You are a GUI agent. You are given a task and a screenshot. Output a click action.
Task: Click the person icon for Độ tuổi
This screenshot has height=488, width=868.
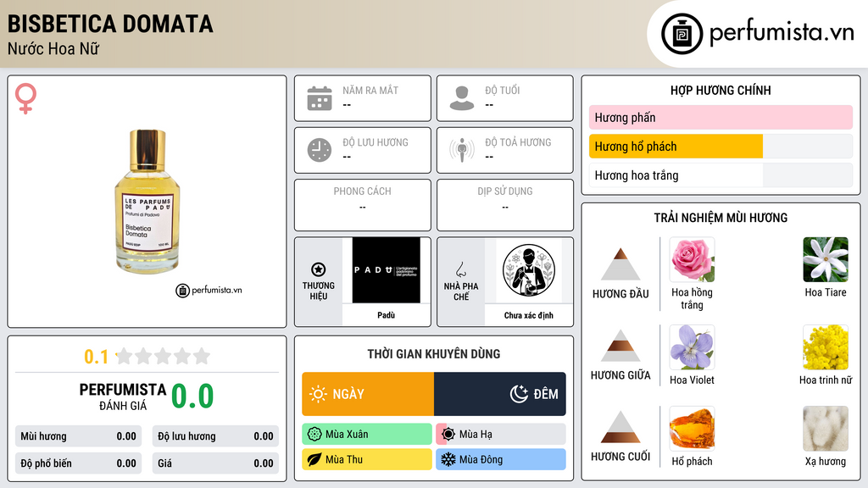coord(462,98)
